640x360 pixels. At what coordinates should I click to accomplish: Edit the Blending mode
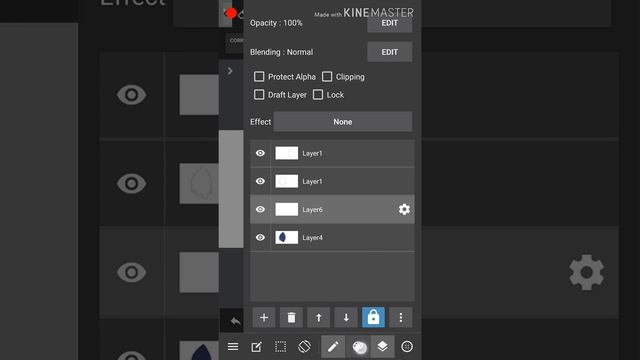[389, 52]
